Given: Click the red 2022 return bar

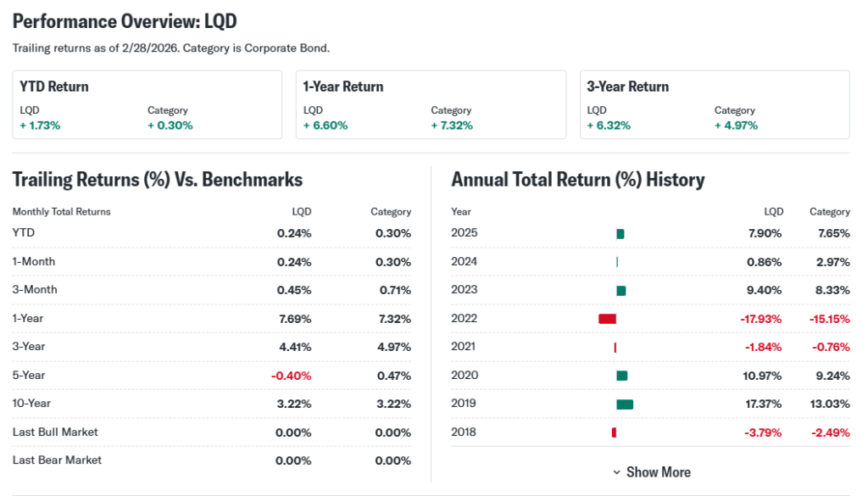Looking at the screenshot, I should tap(607, 319).
